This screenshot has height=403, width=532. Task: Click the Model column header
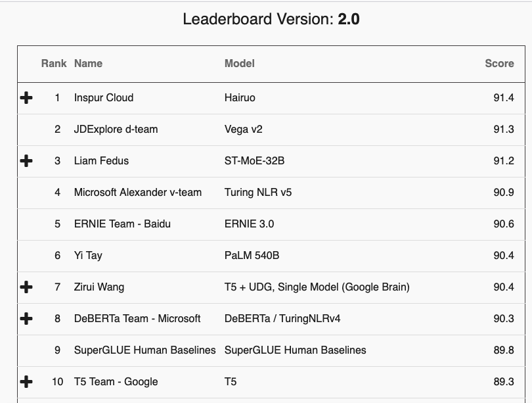(x=238, y=64)
